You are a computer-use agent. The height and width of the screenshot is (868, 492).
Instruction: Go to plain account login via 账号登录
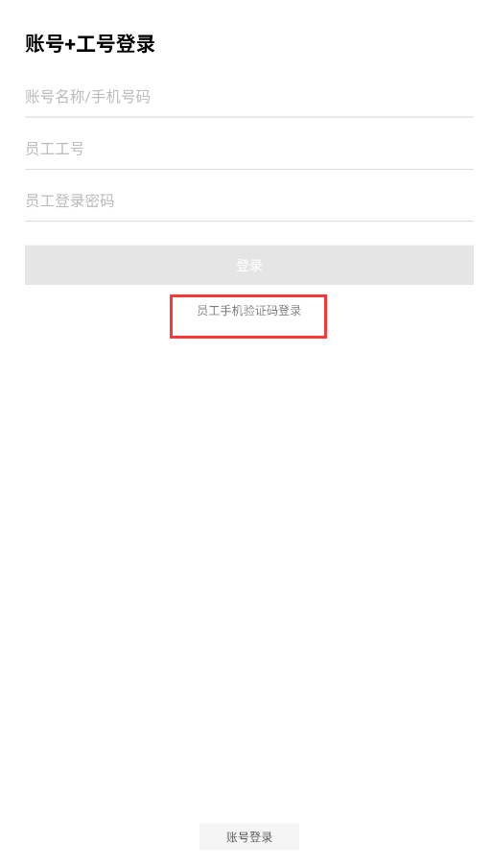pyautogui.click(x=249, y=836)
